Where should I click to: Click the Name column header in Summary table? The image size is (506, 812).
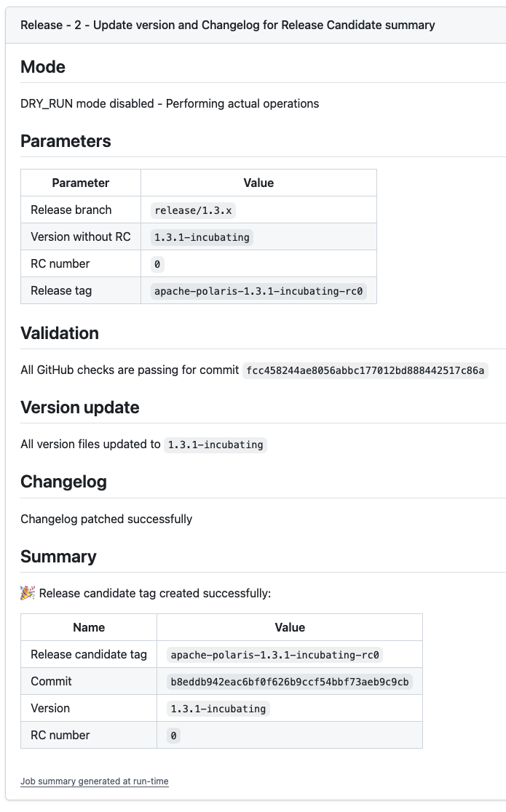89,627
